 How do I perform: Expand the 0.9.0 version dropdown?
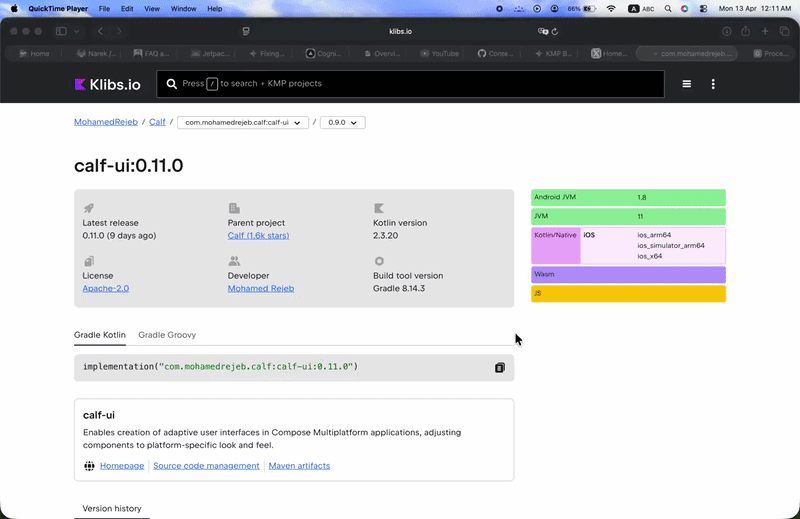coord(342,122)
